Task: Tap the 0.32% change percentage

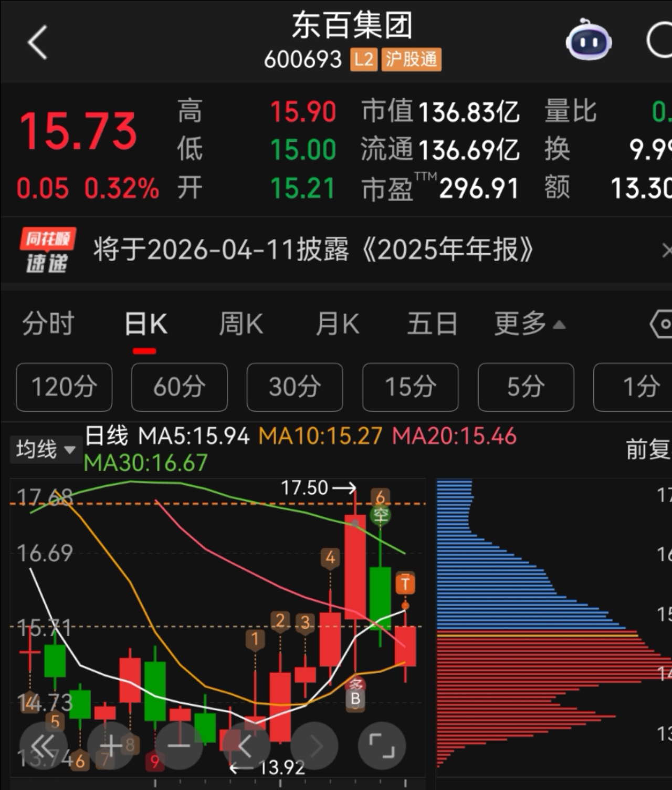Action: (122, 188)
